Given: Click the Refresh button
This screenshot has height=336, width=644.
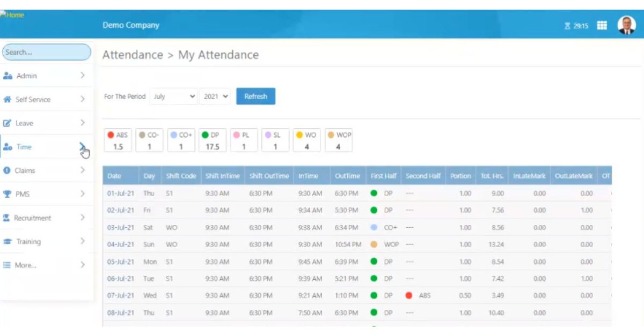Looking at the screenshot, I should [256, 96].
